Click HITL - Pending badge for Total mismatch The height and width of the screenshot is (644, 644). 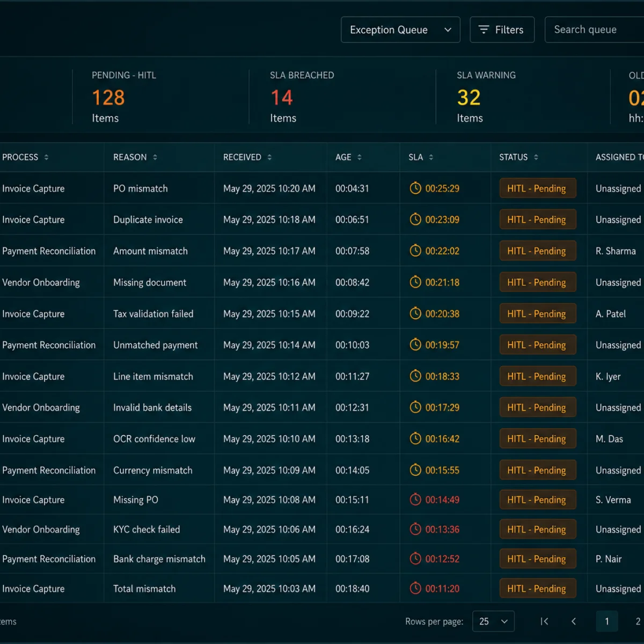tap(538, 588)
